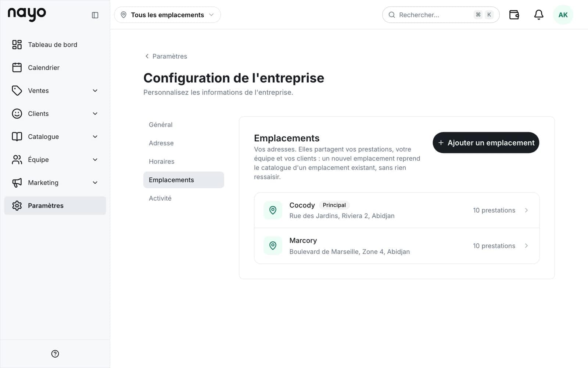Click the Marcory location pin icon
Image resolution: width=588 pixels, height=368 pixels.
point(273,245)
